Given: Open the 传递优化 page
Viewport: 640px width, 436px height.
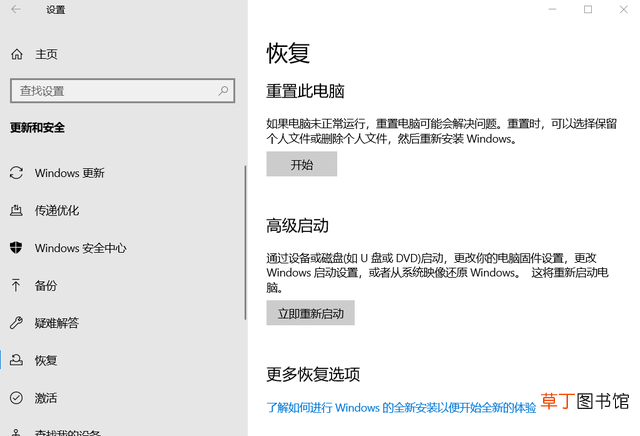Looking at the screenshot, I should [57, 210].
